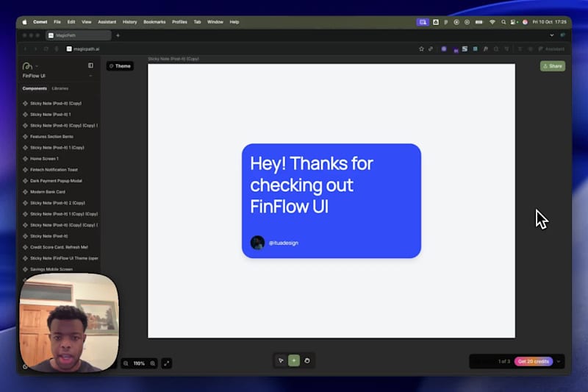Click the link icon next to the star
588x392 pixels.
(431, 49)
